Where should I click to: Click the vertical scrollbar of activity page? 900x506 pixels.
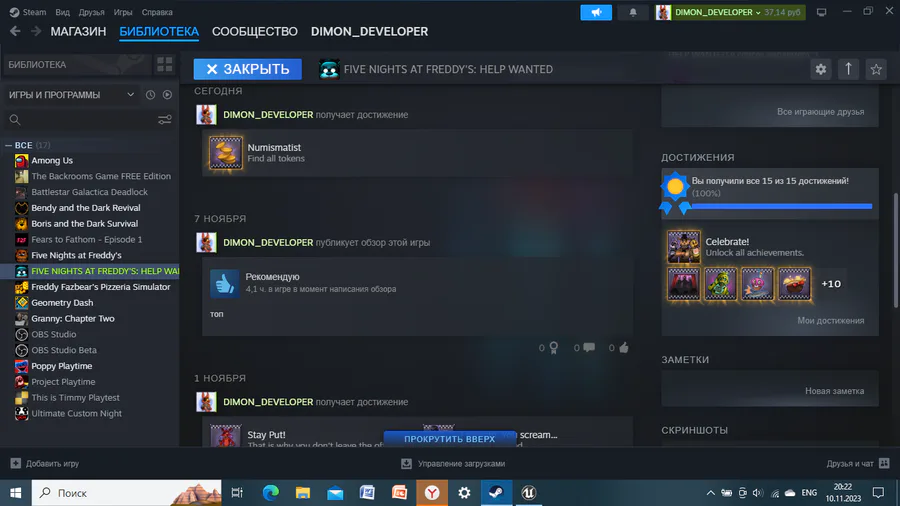(894, 252)
